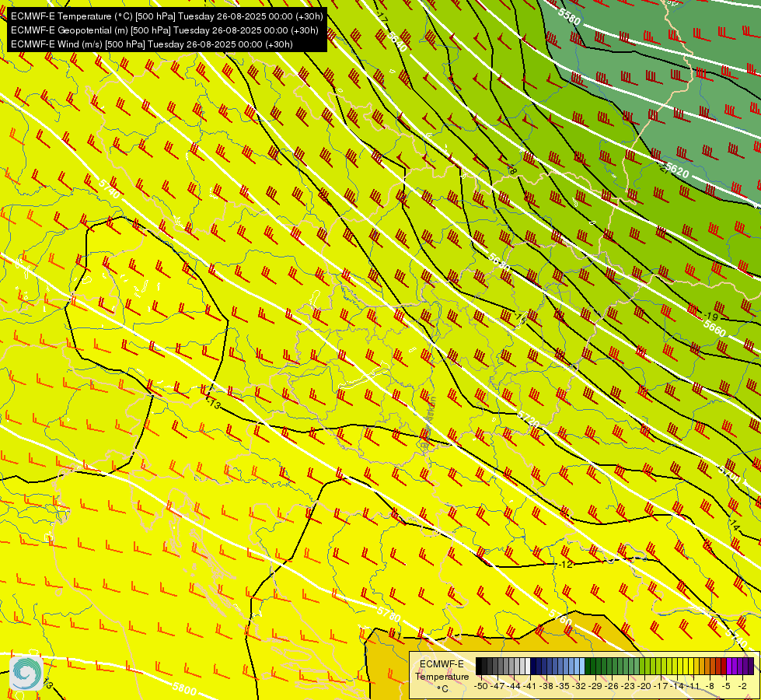Click the 5800 geopotential contour label

click(x=184, y=689)
